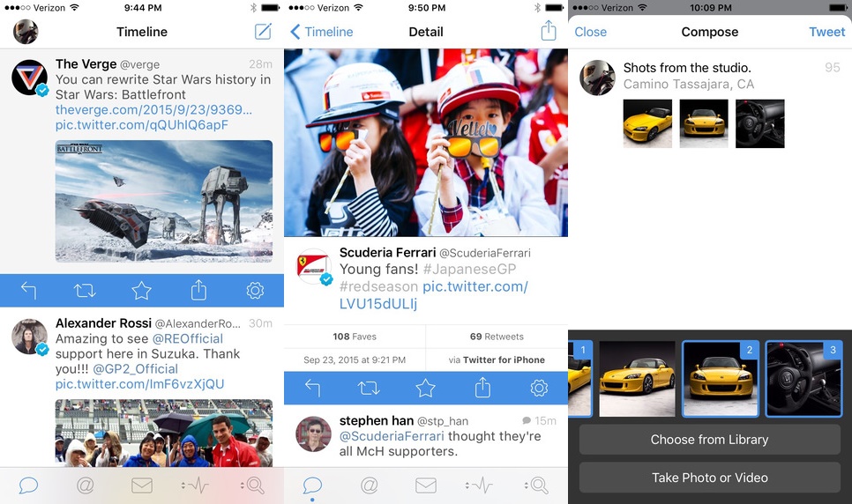Open The Verge profile avatar
852x504 pixels.
(29, 78)
